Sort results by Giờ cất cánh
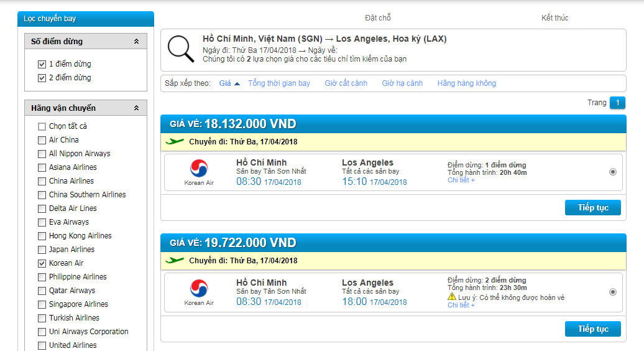This screenshot has height=351, width=644. point(346,83)
